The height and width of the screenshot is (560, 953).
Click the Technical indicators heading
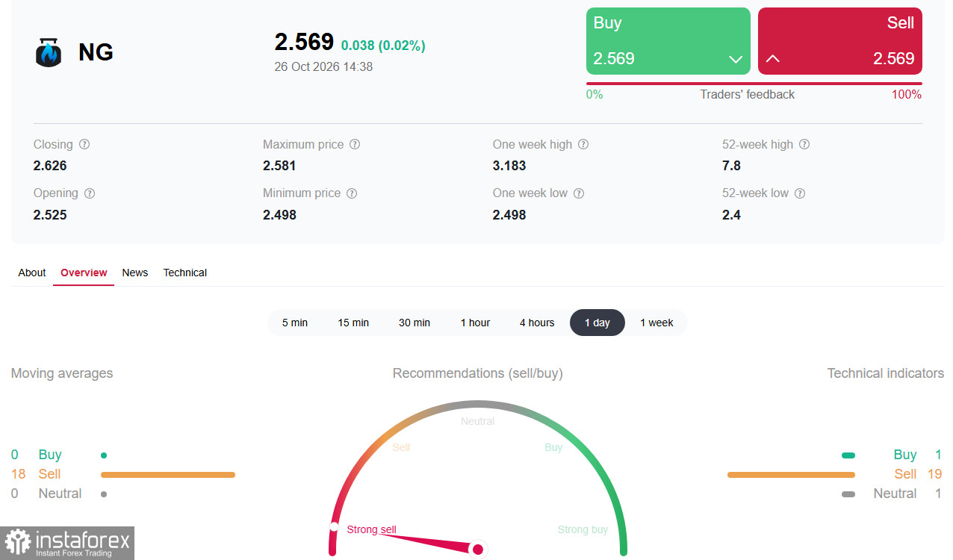pyautogui.click(x=886, y=373)
